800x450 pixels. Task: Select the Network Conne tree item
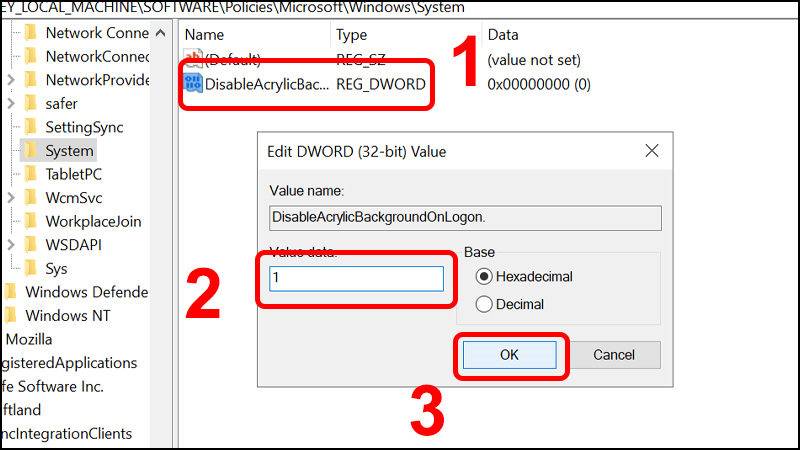point(97,33)
